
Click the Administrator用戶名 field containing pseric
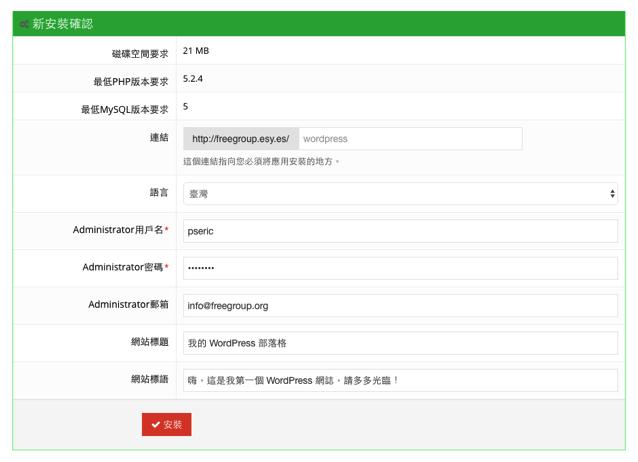pos(400,231)
